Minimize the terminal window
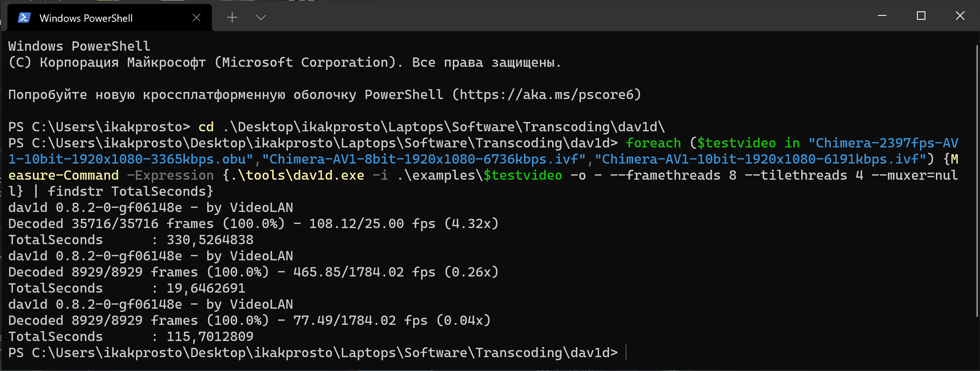This screenshot has width=980, height=371. [x=882, y=16]
